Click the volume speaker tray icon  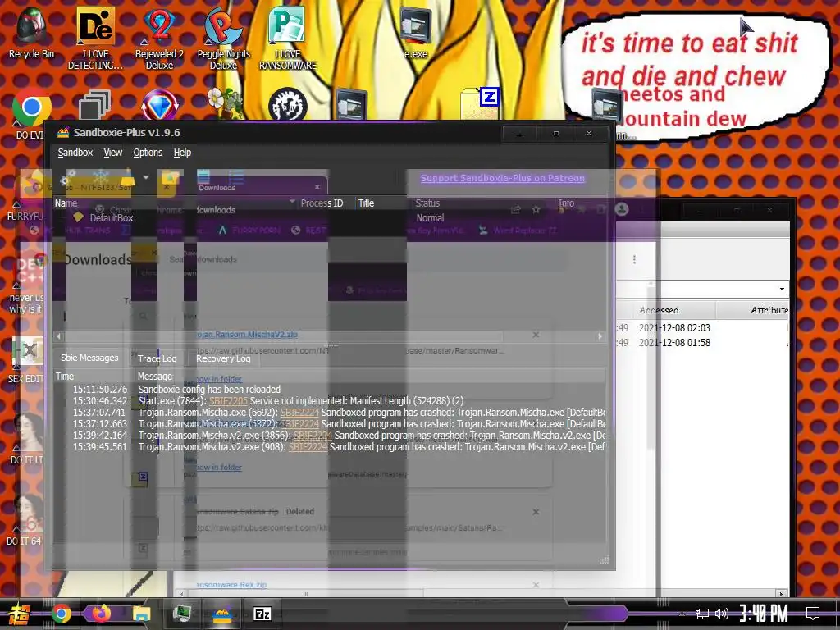point(722,614)
